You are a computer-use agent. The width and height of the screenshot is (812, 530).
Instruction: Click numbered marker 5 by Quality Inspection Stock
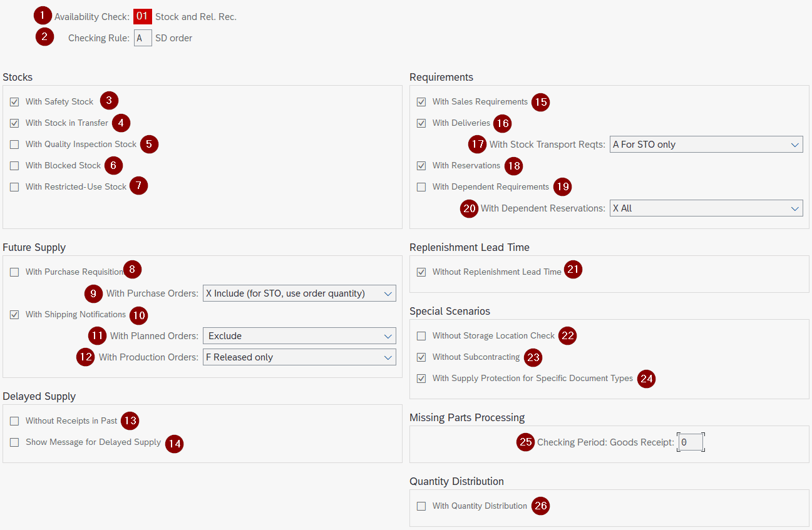point(149,144)
